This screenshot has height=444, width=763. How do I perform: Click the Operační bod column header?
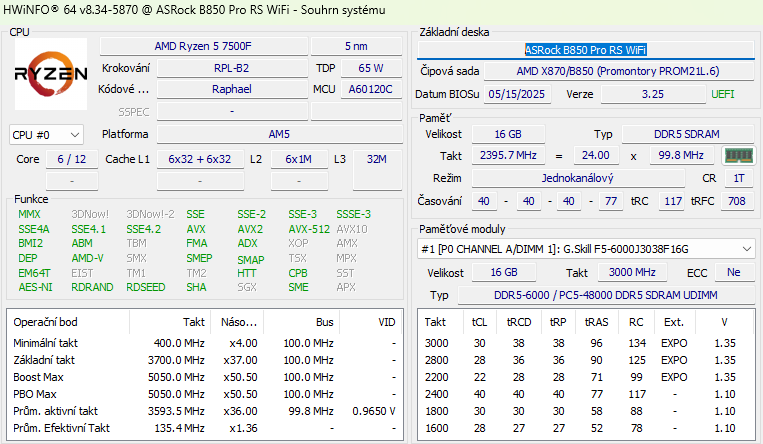69,322
